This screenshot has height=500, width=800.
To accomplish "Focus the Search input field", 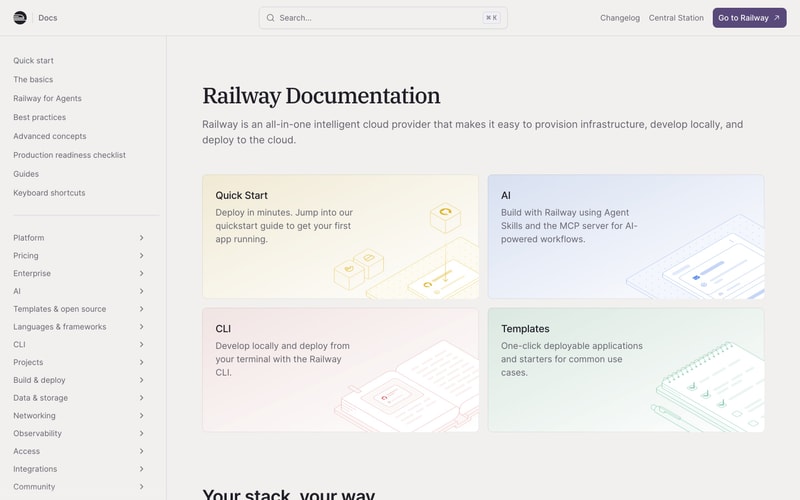I will (383, 18).
